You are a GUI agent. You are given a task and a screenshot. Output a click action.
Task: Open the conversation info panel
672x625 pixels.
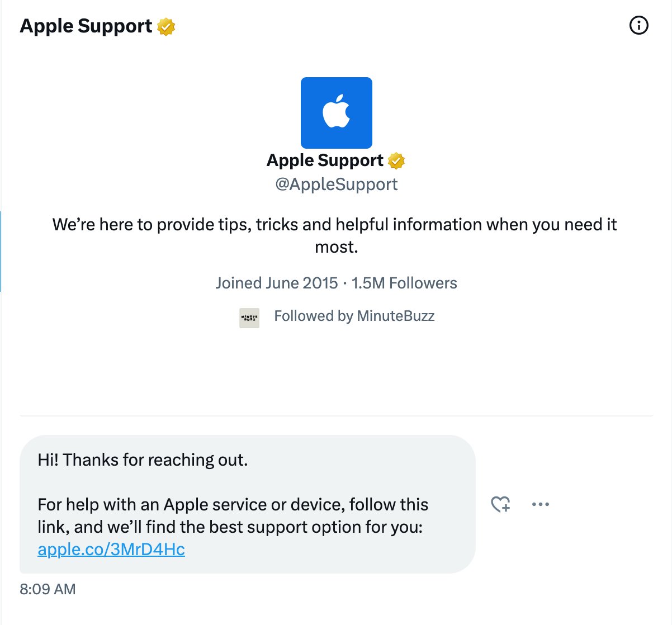coord(638,26)
